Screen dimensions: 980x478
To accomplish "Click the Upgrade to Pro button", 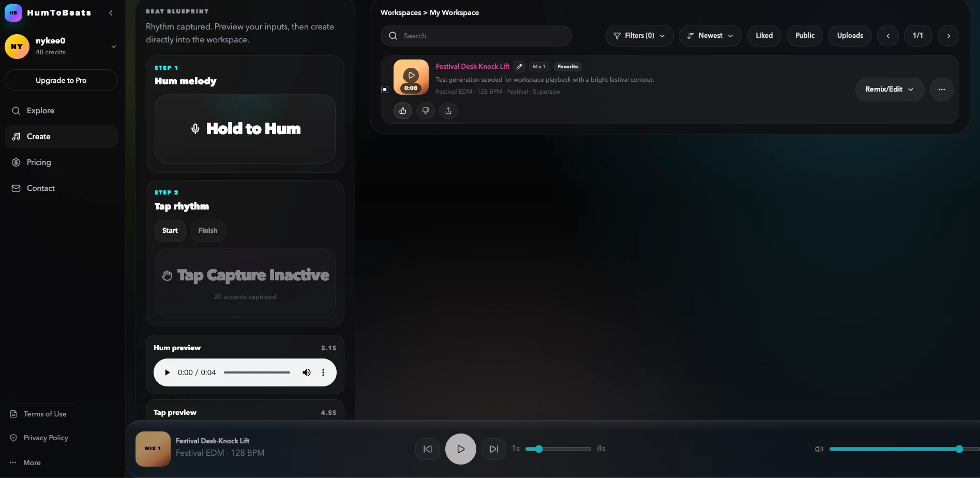I will click(x=61, y=80).
